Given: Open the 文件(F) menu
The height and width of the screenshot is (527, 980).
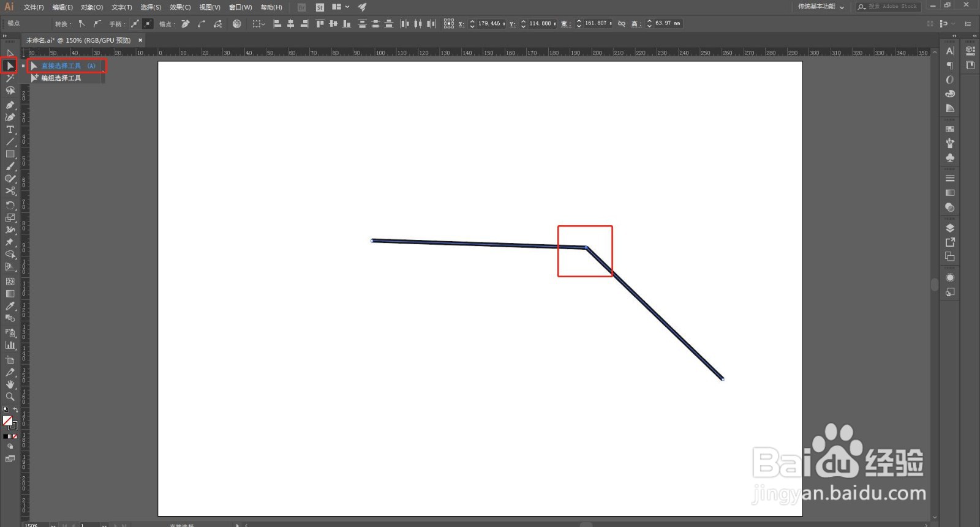Looking at the screenshot, I should tap(34, 7).
